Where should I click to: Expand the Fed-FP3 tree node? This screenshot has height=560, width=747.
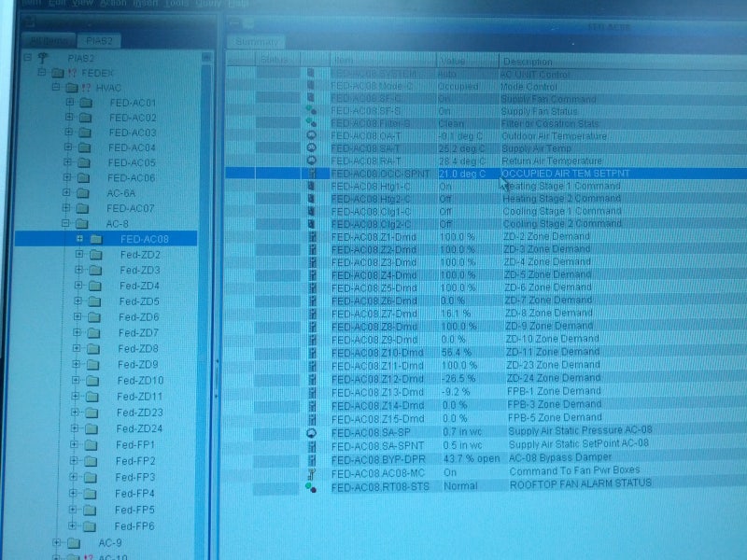74,477
